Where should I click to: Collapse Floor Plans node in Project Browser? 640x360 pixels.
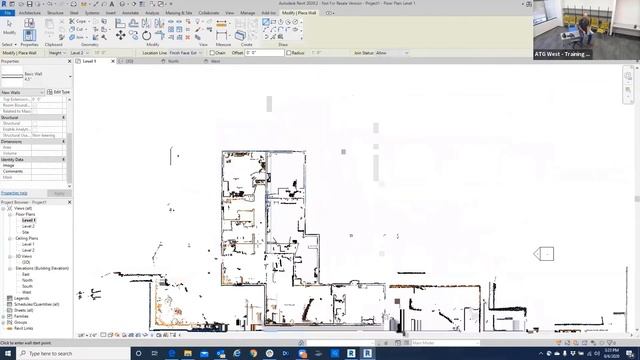click(10, 214)
